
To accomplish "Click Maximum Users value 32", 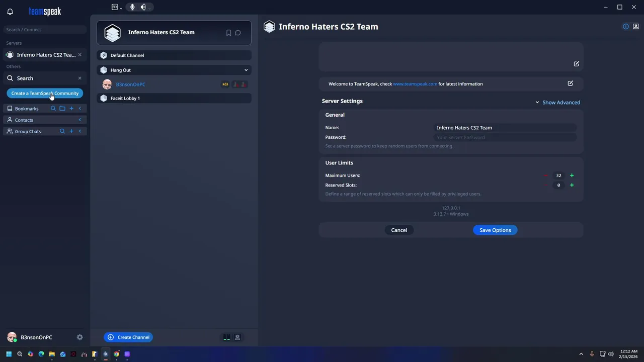I will (558, 175).
